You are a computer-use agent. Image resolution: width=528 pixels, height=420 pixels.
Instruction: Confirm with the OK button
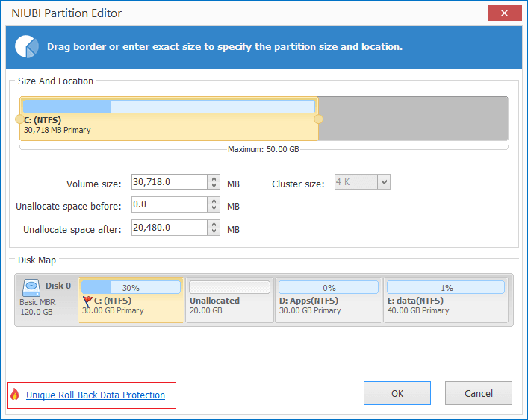click(397, 393)
